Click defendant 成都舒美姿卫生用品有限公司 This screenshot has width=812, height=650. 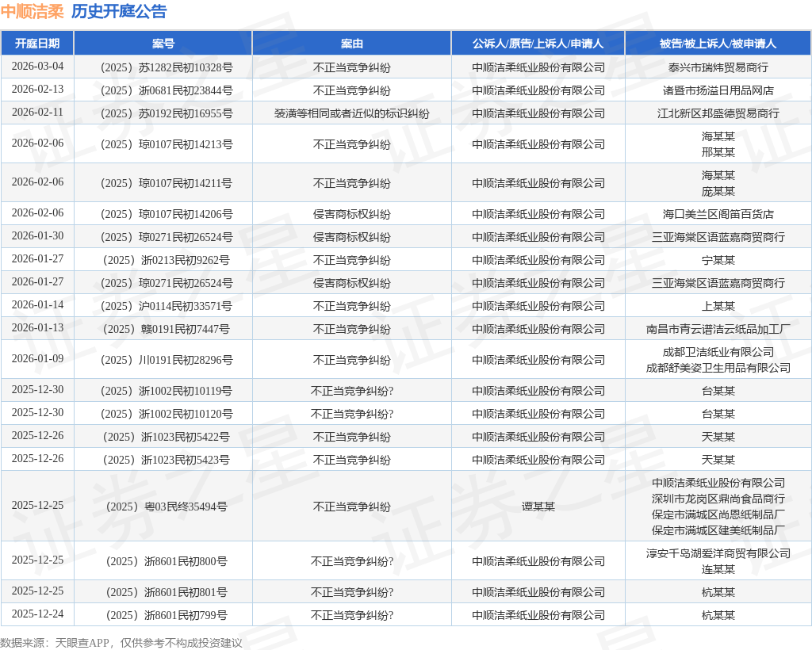coord(718,368)
